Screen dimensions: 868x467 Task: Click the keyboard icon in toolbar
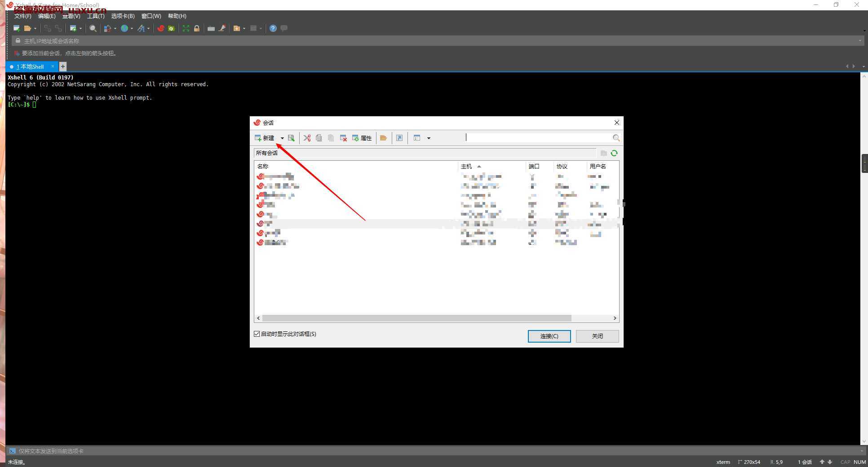click(x=211, y=28)
